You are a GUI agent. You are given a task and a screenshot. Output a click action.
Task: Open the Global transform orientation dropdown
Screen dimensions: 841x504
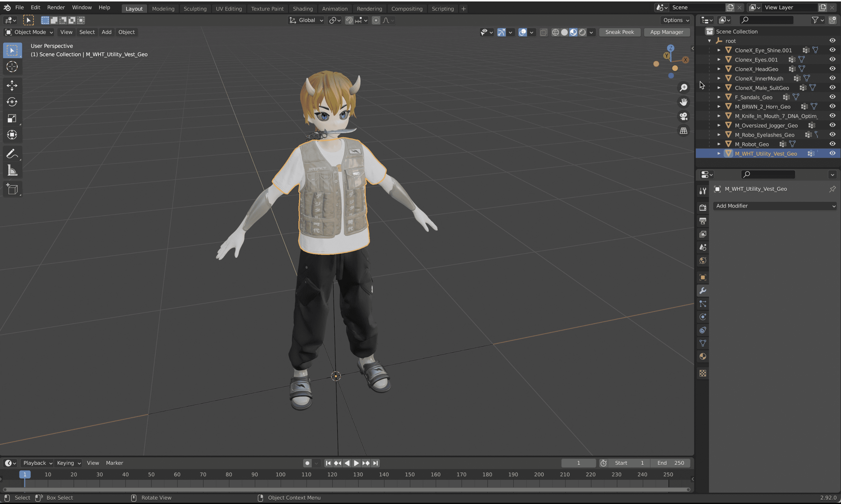pyautogui.click(x=306, y=20)
